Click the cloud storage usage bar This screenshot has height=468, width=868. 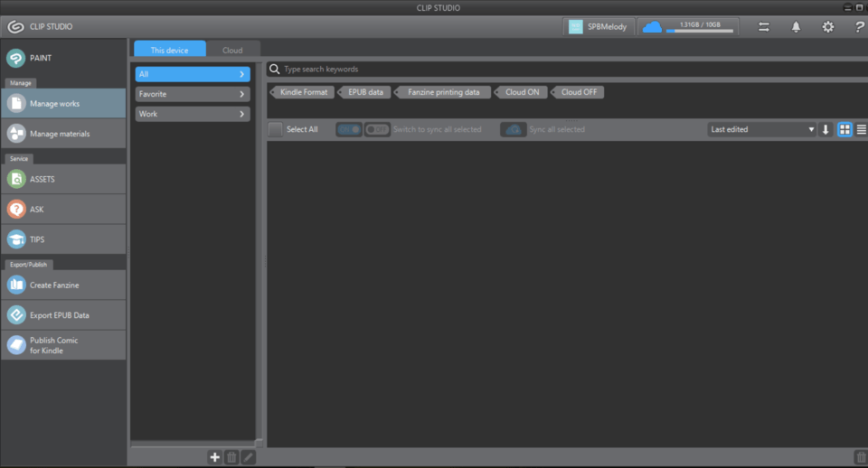click(x=700, y=31)
